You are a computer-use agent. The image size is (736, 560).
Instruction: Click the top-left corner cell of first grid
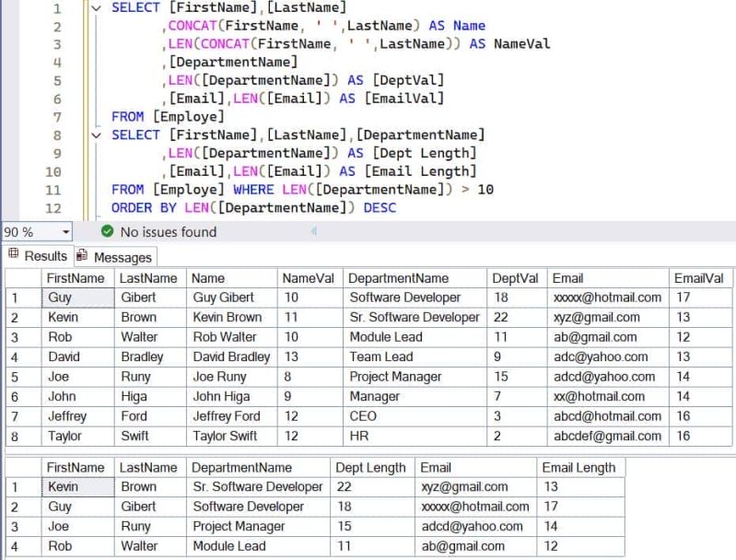click(23, 278)
